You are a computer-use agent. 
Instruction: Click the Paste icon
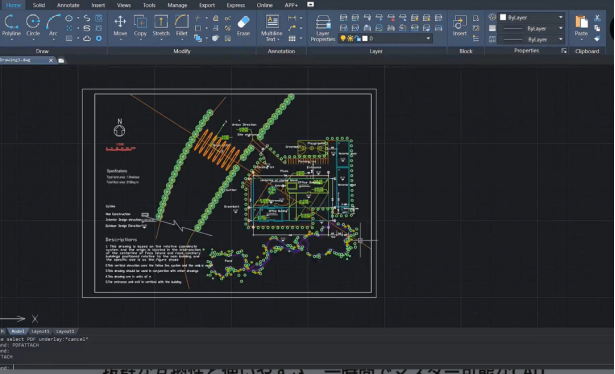pyautogui.click(x=581, y=22)
